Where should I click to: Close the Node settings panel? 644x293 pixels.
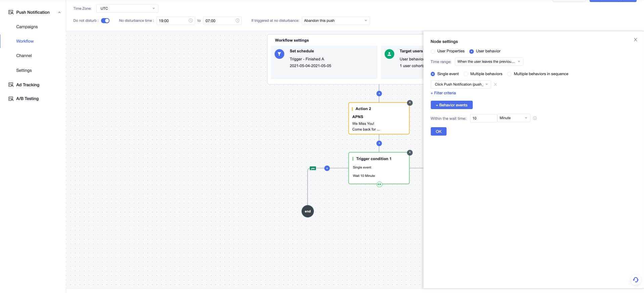coord(635,40)
